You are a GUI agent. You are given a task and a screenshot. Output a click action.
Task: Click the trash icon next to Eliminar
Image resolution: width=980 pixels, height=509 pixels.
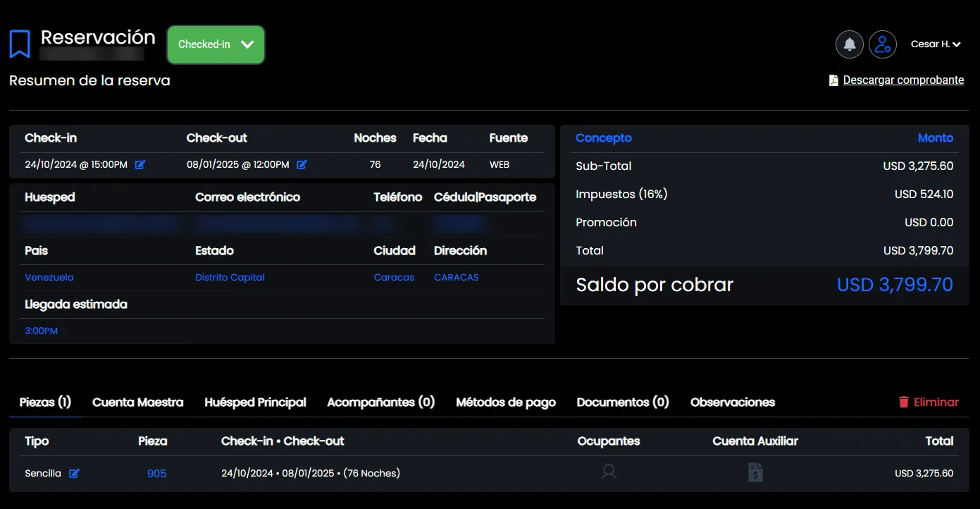(x=904, y=402)
